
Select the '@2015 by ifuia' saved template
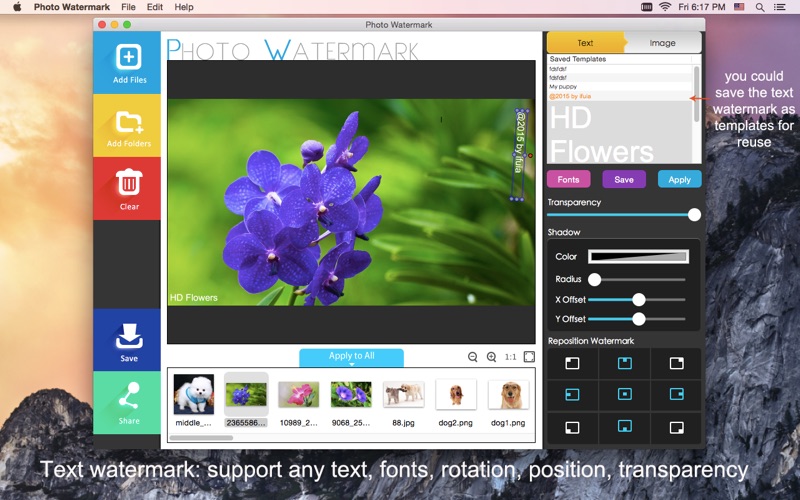coord(620,96)
